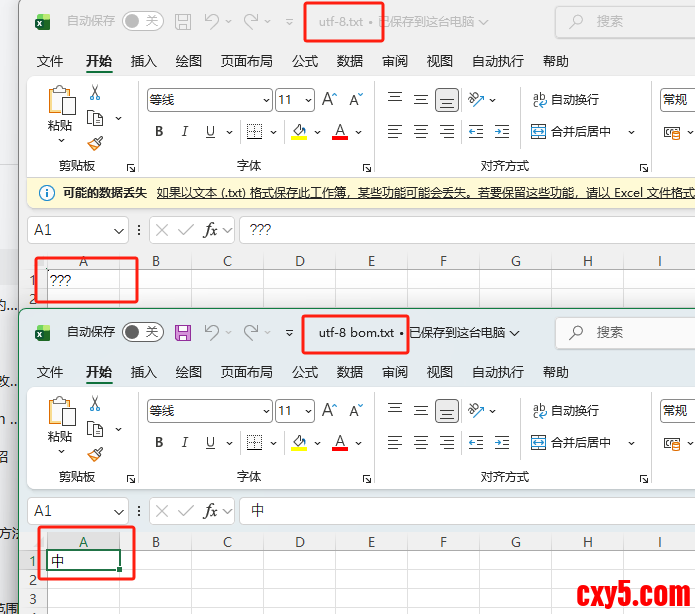Select row 2 header in the bottom window

tap(32, 580)
